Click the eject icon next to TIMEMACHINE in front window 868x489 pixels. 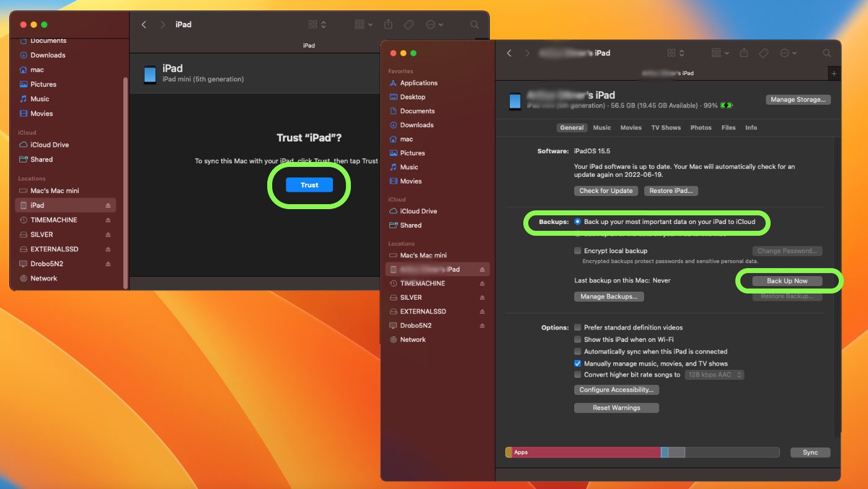click(482, 284)
